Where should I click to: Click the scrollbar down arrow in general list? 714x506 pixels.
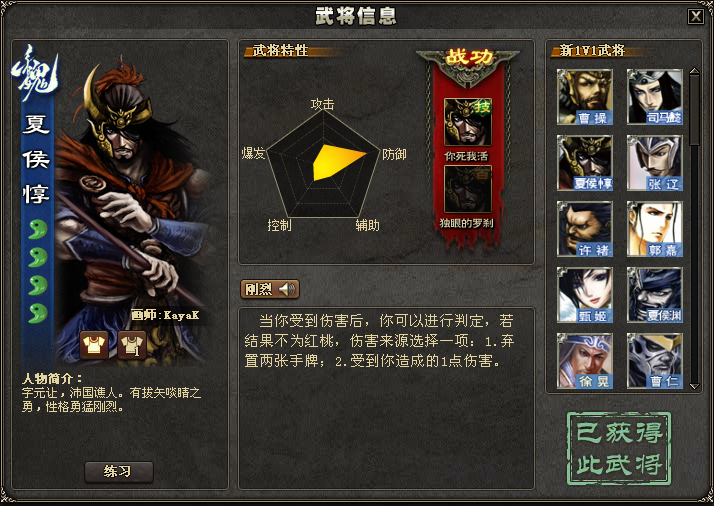694,386
